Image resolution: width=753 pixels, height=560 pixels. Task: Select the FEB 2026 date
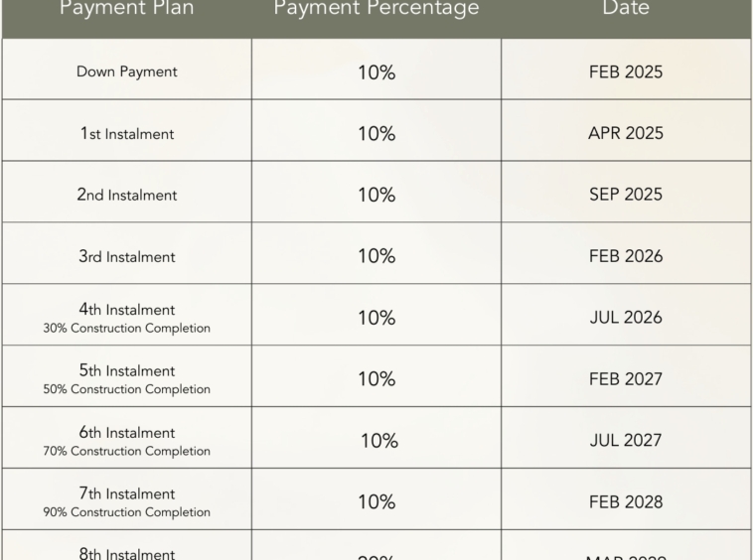click(626, 256)
